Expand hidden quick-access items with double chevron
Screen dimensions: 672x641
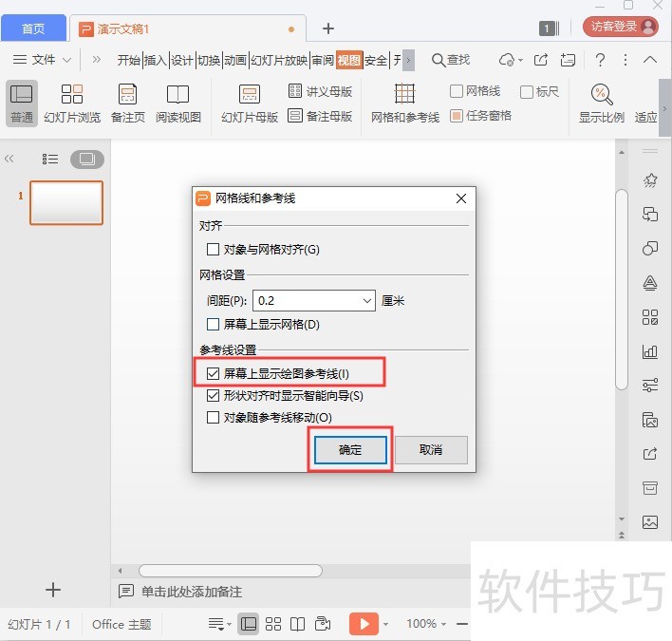click(97, 59)
